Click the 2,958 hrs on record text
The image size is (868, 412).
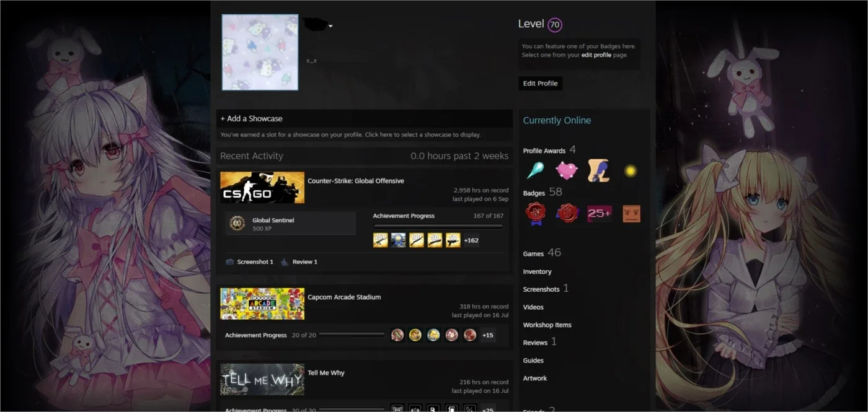pyautogui.click(x=481, y=190)
